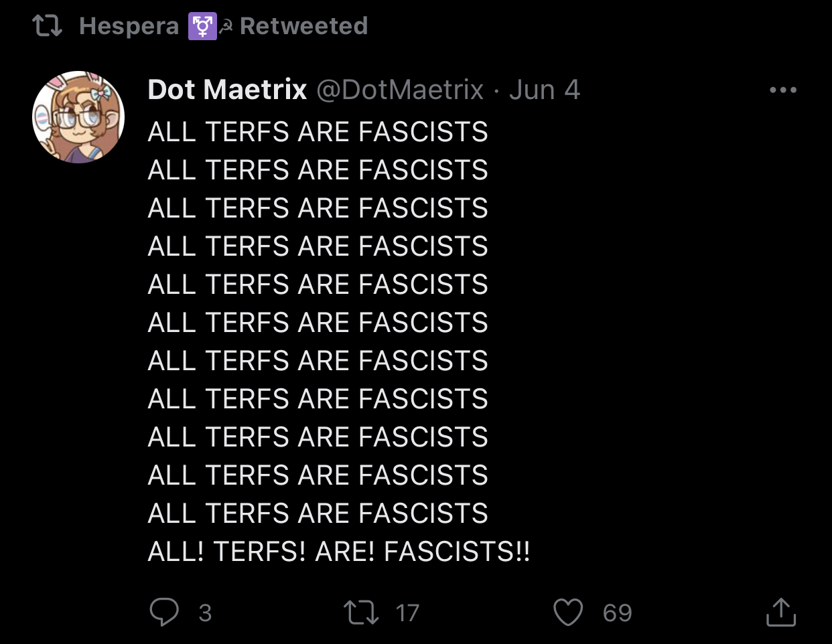The height and width of the screenshot is (644, 832).
Task: Click the @DotMaetrix handle
Action: (399, 90)
